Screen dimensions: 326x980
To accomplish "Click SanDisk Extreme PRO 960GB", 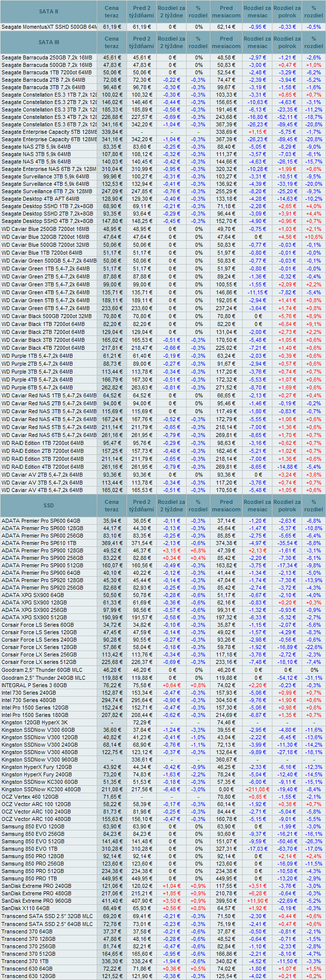I will [36, 901].
